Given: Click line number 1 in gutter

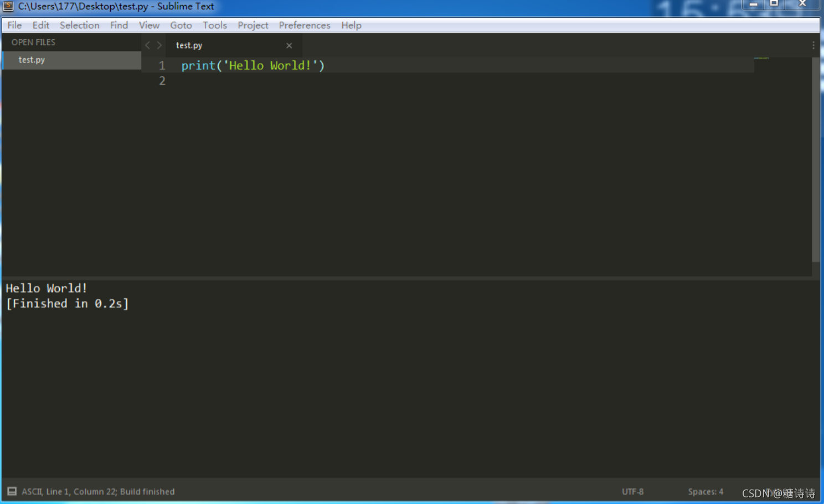Looking at the screenshot, I should point(162,65).
